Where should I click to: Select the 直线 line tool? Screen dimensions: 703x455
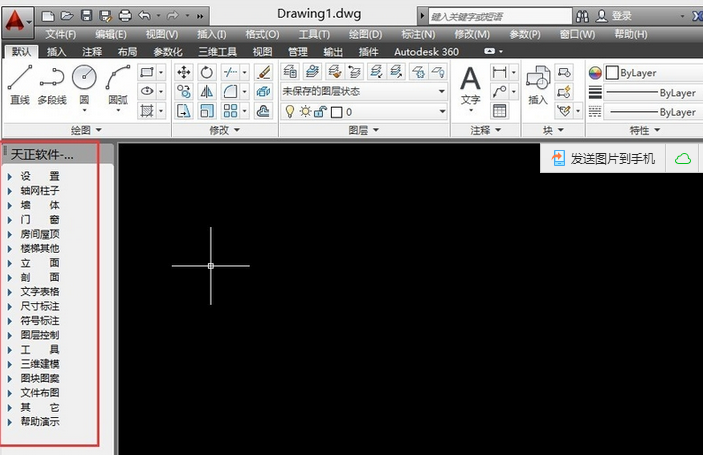[20, 85]
